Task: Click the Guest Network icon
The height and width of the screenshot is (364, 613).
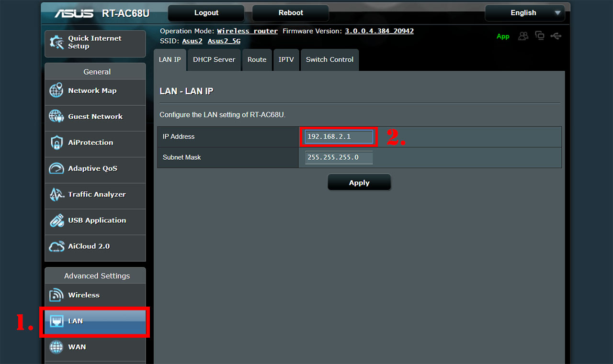Action: click(57, 116)
